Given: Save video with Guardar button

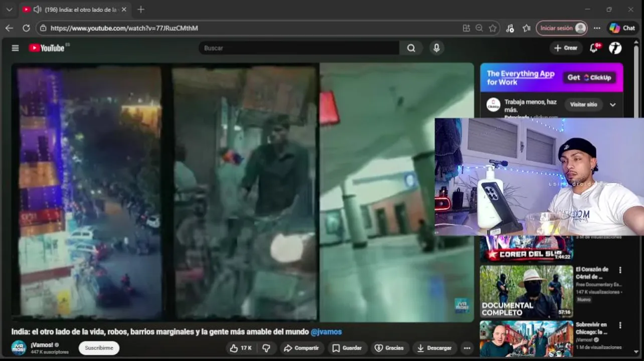Looking at the screenshot, I should (347, 348).
